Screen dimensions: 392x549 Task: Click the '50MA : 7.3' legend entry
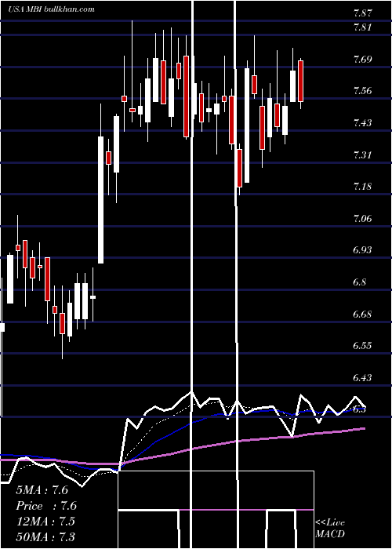click(x=45, y=536)
